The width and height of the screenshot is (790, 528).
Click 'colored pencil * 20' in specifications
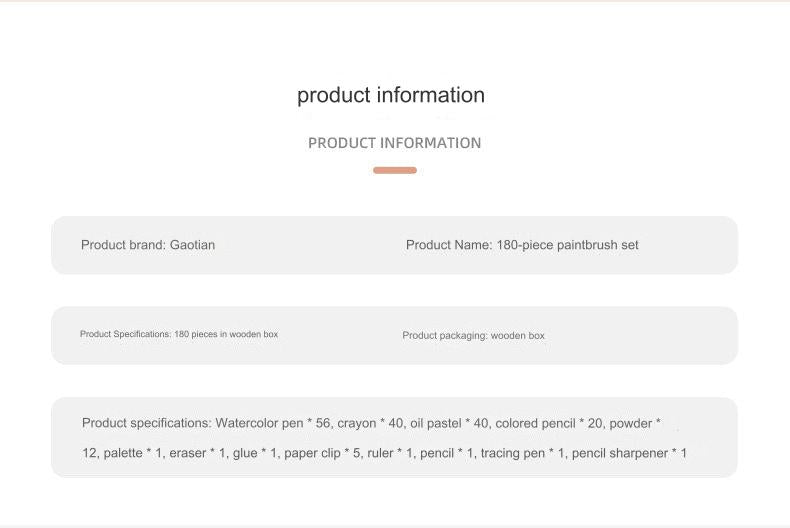pos(549,423)
